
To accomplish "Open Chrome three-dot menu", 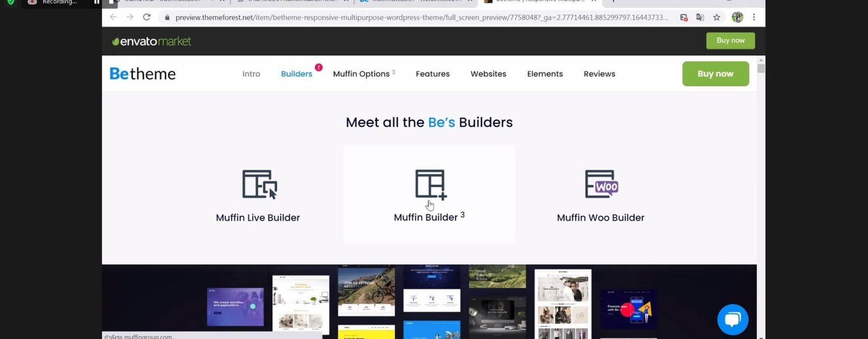I will point(754,17).
